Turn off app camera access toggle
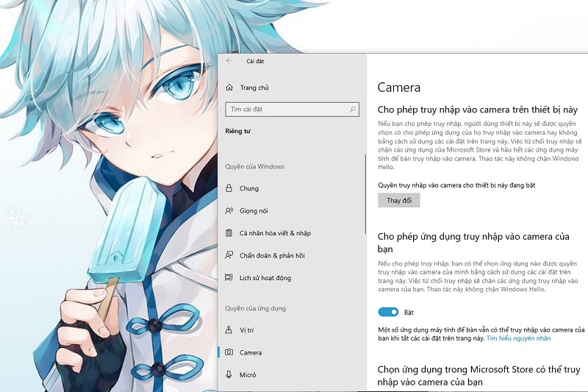This screenshot has width=588, height=392. (388, 312)
